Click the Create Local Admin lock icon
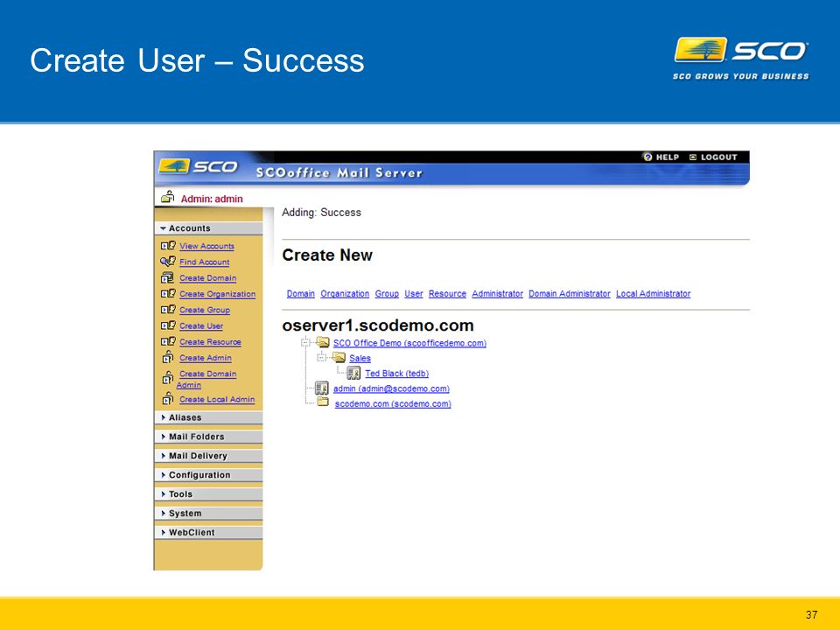840x630 pixels. [168, 399]
